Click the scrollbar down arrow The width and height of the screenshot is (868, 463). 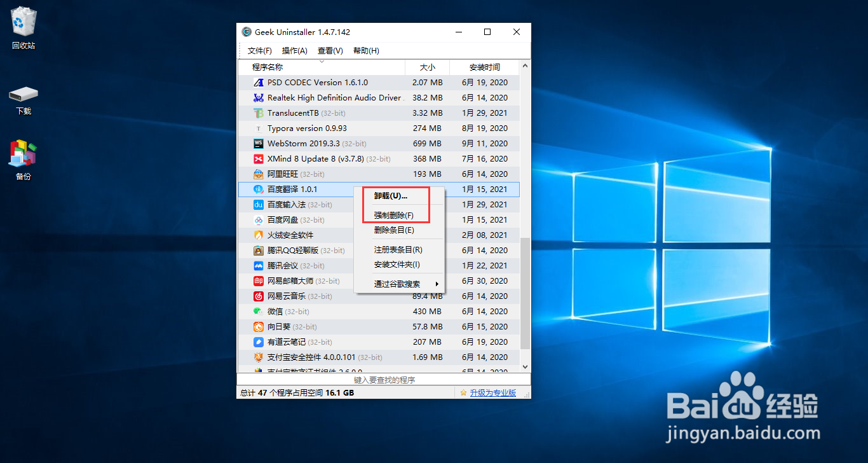pyautogui.click(x=525, y=367)
